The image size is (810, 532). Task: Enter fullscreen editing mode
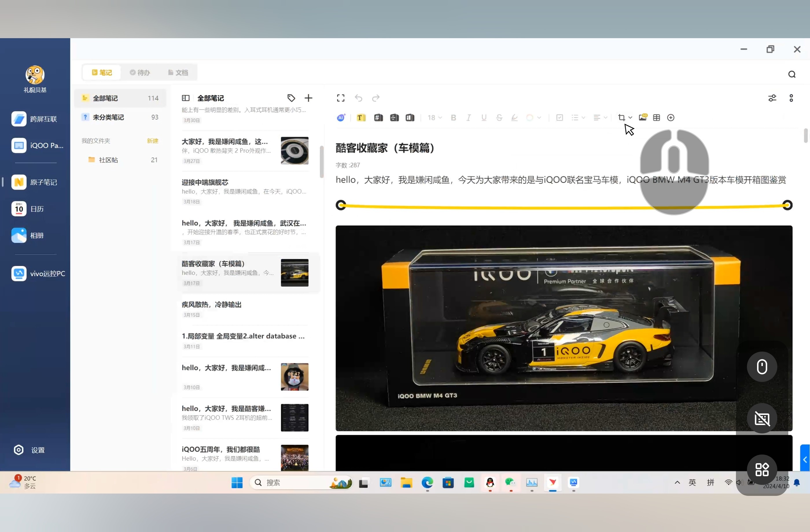[341, 98]
